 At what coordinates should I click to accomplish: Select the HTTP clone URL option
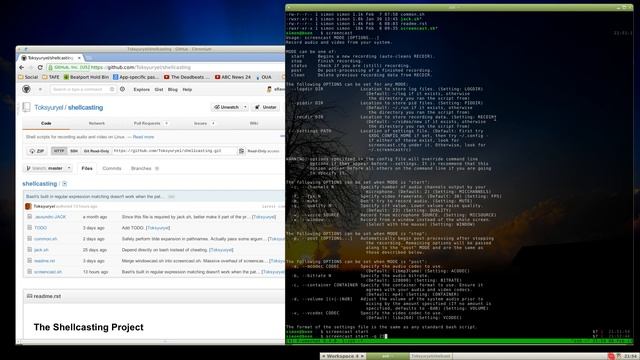(x=59, y=151)
